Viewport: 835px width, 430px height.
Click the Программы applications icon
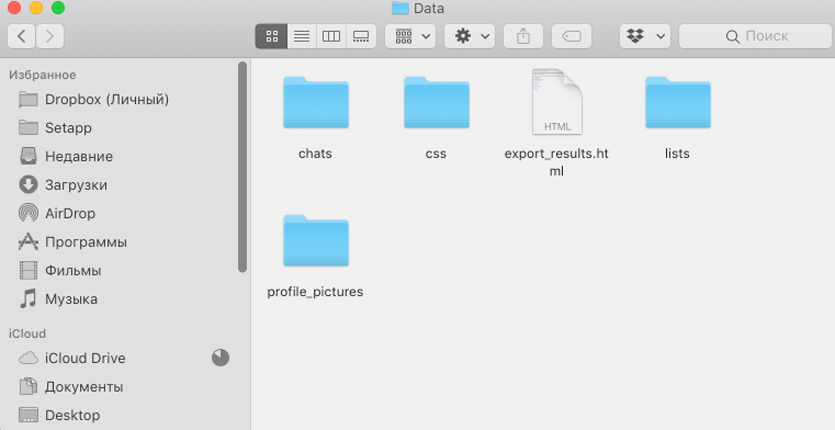point(28,242)
